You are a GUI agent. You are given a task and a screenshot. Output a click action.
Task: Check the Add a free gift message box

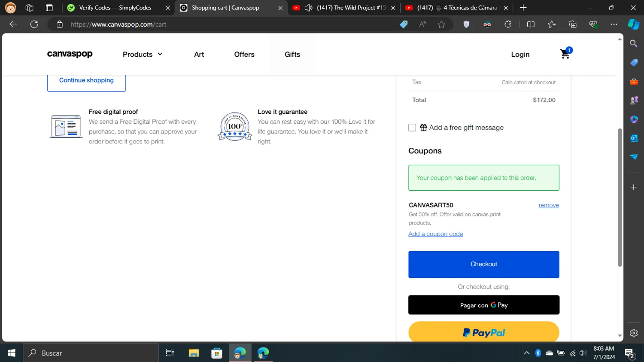click(x=412, y=128)
